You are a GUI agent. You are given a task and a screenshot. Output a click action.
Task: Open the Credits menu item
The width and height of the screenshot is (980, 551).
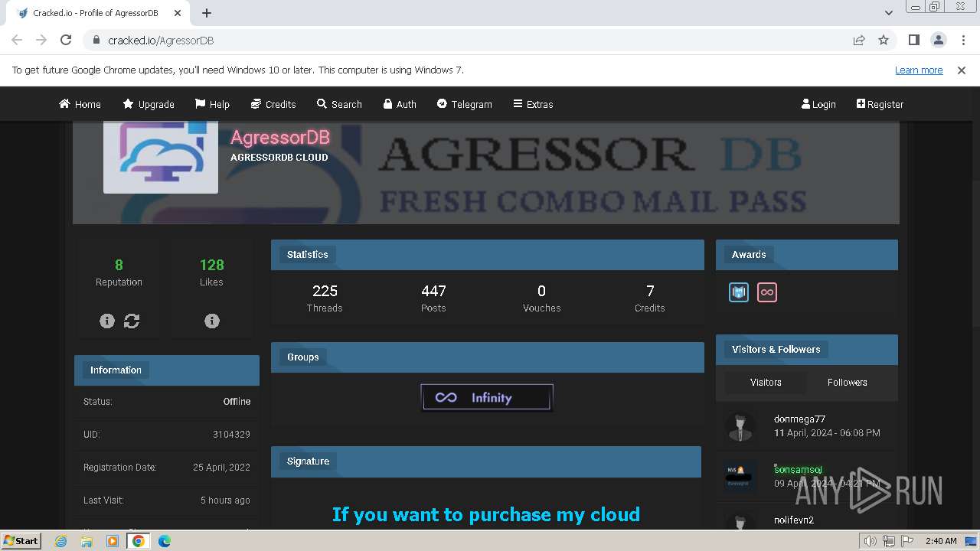tap(273, 104)
